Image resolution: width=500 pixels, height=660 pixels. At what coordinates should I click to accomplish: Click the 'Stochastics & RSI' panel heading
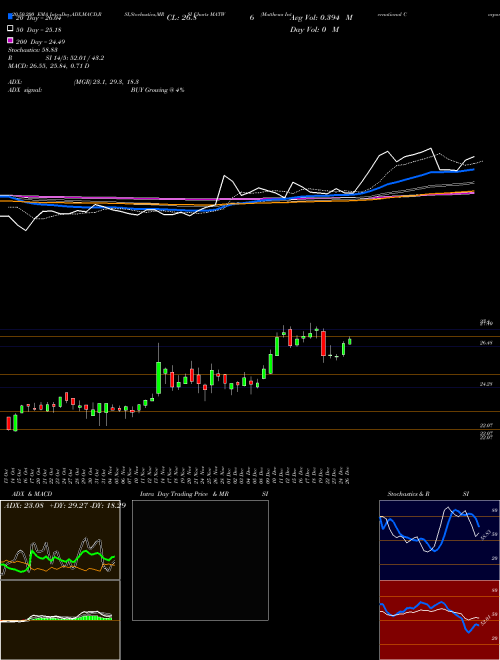[428, 494]
